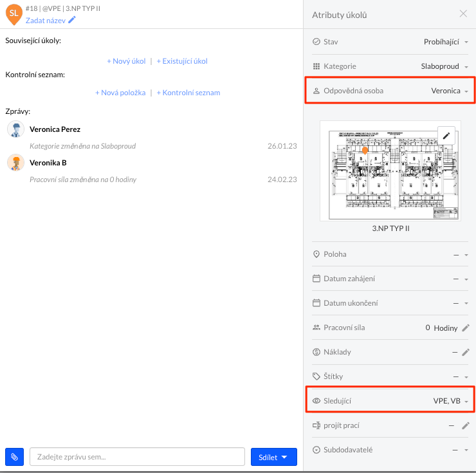The image size is (476, 473).
Task: Click Veronica Perez avatar in messages
Action: click(x=15, y=129)
